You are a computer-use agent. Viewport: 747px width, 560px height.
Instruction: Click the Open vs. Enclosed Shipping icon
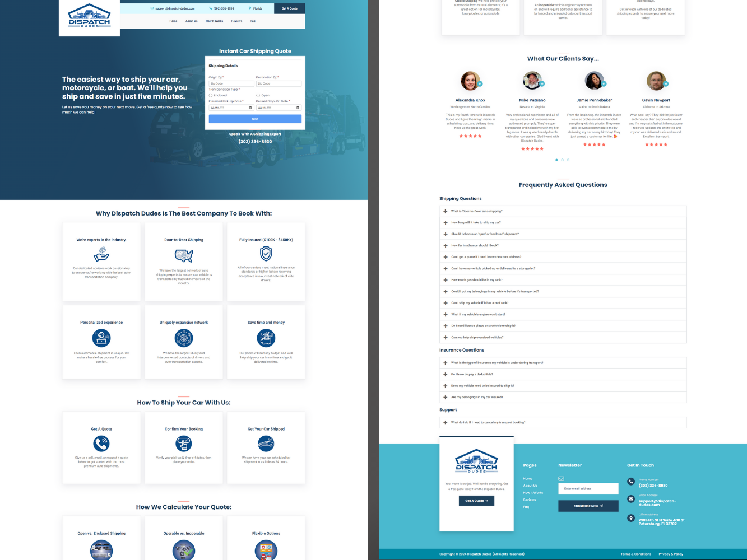point(101,550)
